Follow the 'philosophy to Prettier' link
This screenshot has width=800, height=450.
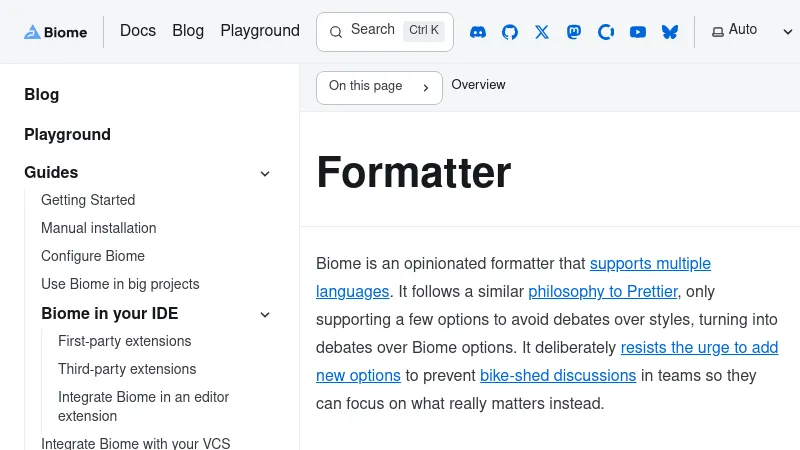tap(603, 292)
